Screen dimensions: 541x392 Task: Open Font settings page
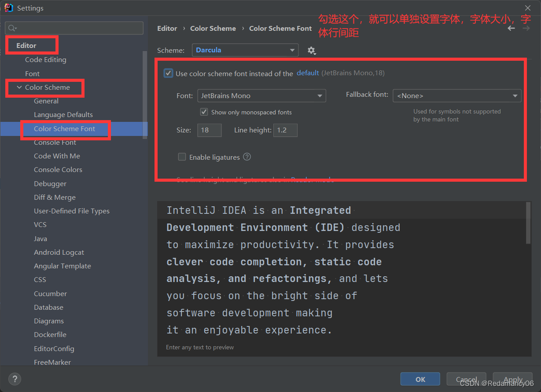pyautogui.click(x=32, y=73)
